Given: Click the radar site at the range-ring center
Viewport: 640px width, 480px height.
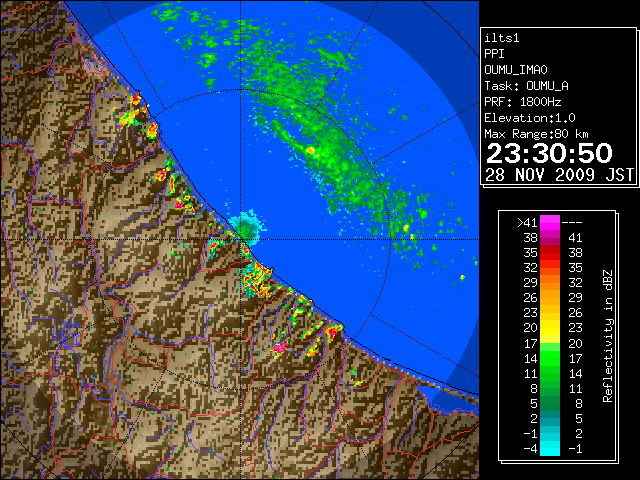Looking at the screenshot, I should (x=241, y=240).
